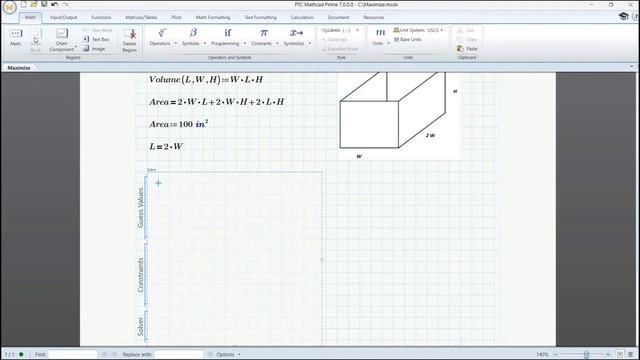This screenshot has width=640, height=360.
Task: Open the Symbols beta icon
Action: click(193, 33)
